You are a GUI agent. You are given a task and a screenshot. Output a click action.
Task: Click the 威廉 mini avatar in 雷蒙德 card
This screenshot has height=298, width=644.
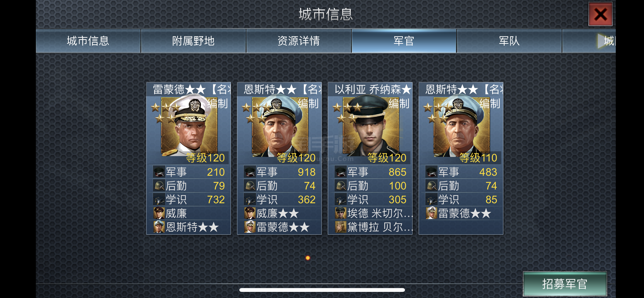[159, 213]
